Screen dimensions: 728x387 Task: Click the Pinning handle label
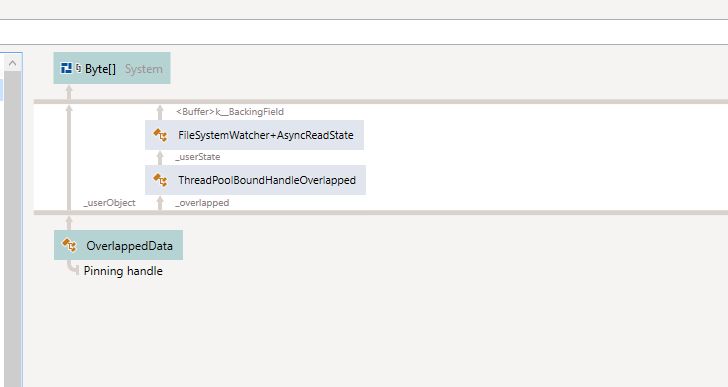click(x=123, y=271)
